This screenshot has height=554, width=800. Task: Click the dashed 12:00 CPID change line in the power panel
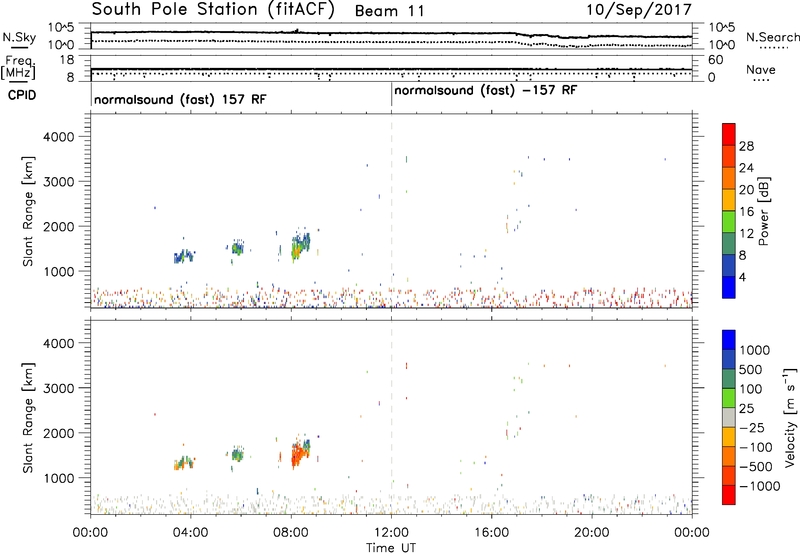tap(391, 211)
